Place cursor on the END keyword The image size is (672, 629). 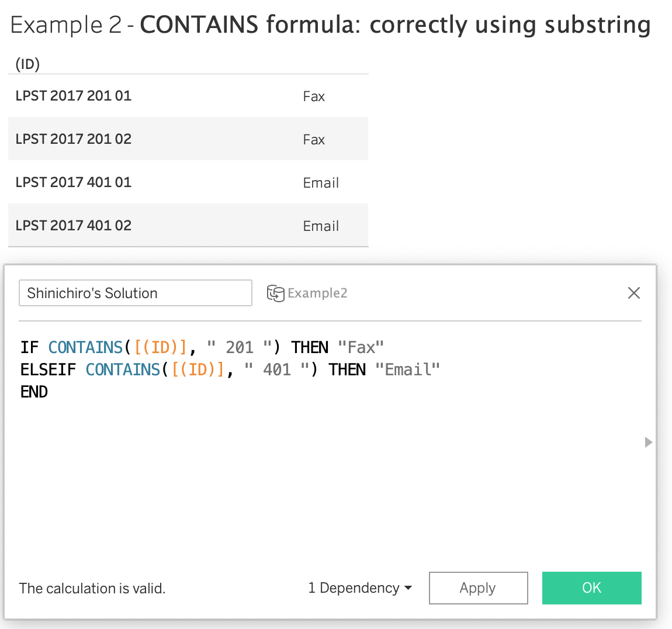point(34,392)
